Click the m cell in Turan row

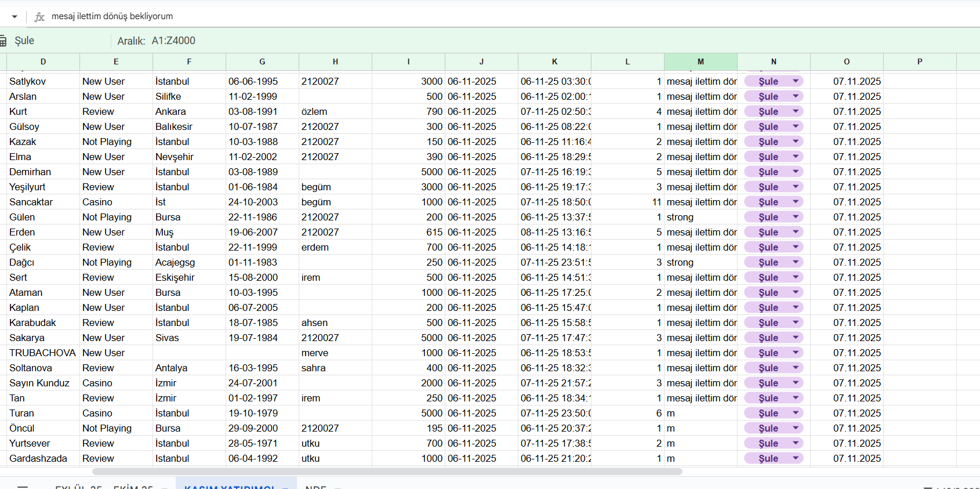(700, 413)
